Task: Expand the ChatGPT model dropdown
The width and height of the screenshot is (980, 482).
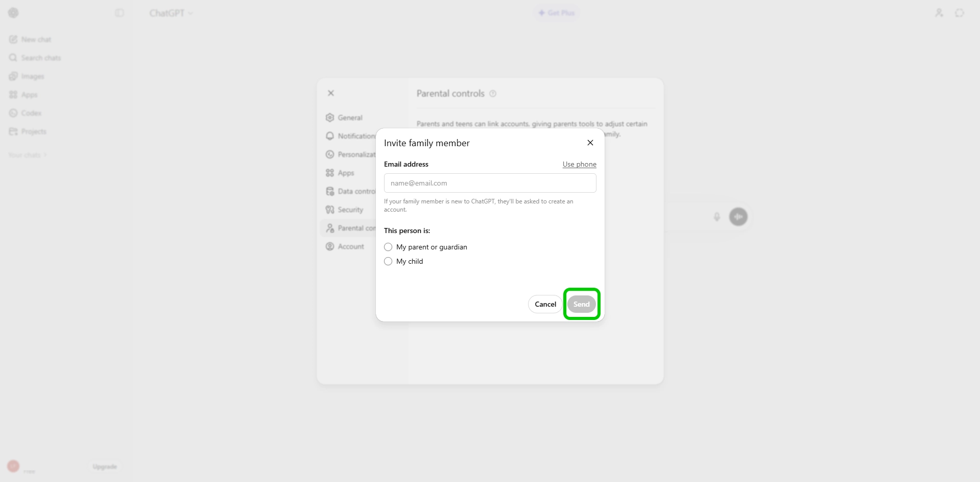Action: pyautogui.click(x=171, y=13)
